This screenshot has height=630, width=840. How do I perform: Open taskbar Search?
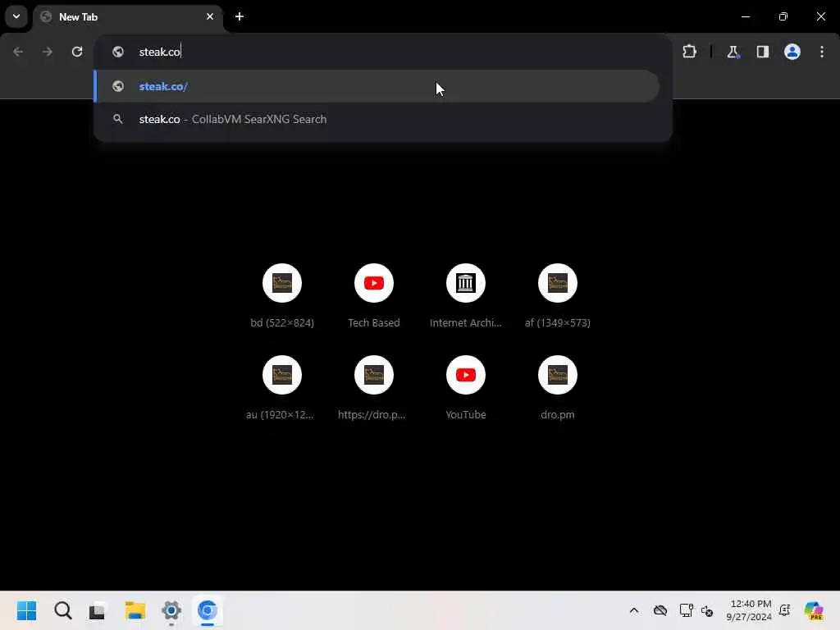62,610
